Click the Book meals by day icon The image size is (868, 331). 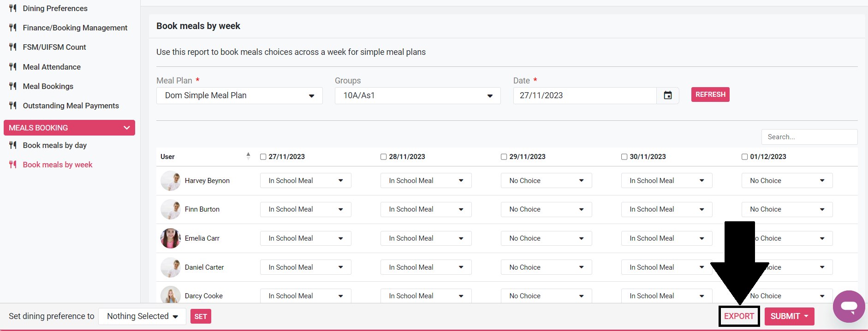pos(13,145)
